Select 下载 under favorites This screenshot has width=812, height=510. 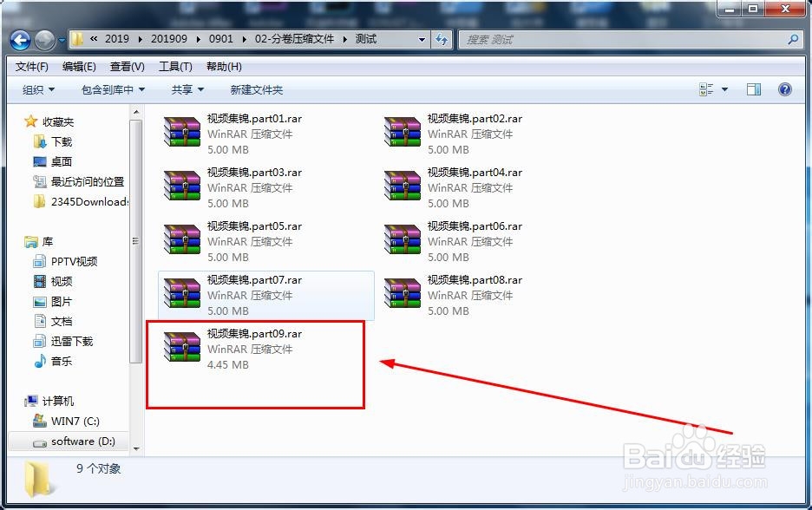coord(52,141)
